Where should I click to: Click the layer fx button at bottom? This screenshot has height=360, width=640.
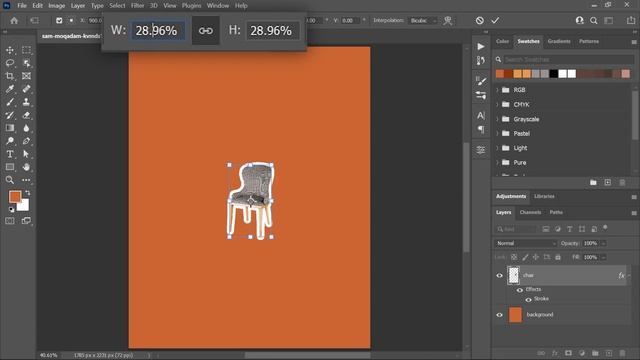tap(555, 353)
